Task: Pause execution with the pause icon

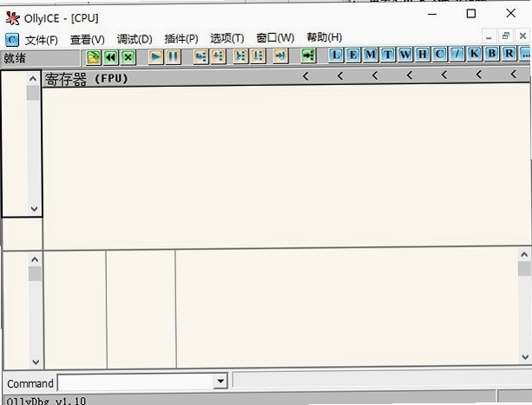Action: (173, 56)
